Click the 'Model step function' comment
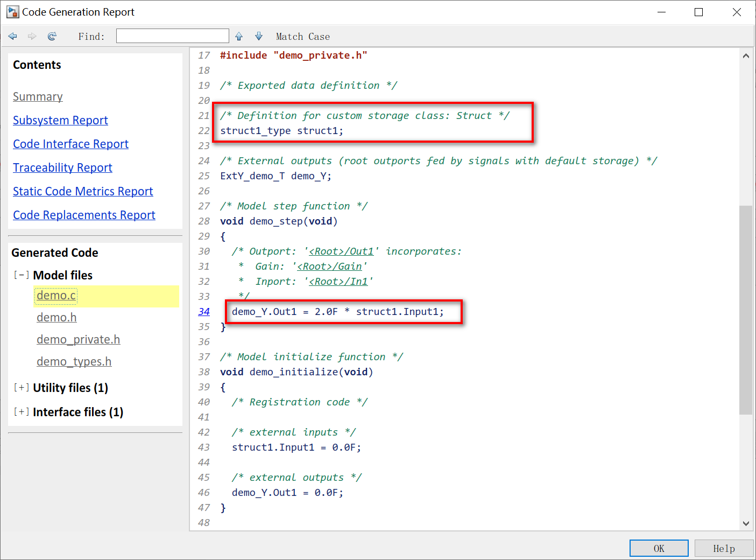This screenshot has height=560, width=756. [x=294, y=206]
